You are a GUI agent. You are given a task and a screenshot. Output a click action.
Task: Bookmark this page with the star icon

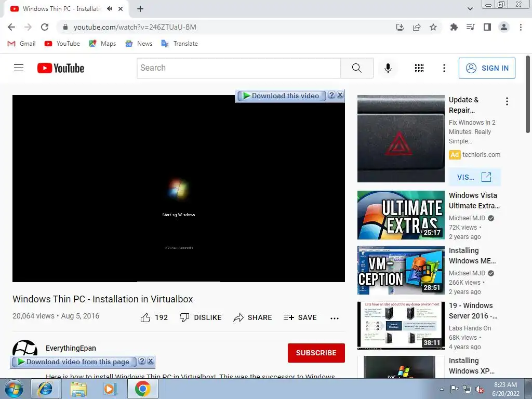433,27
